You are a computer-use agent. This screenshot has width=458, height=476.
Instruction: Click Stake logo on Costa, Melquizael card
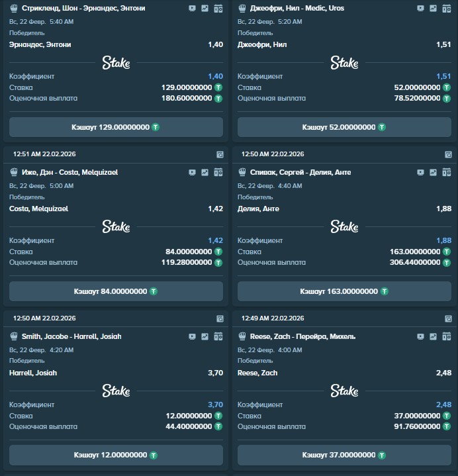pos(116,226)
